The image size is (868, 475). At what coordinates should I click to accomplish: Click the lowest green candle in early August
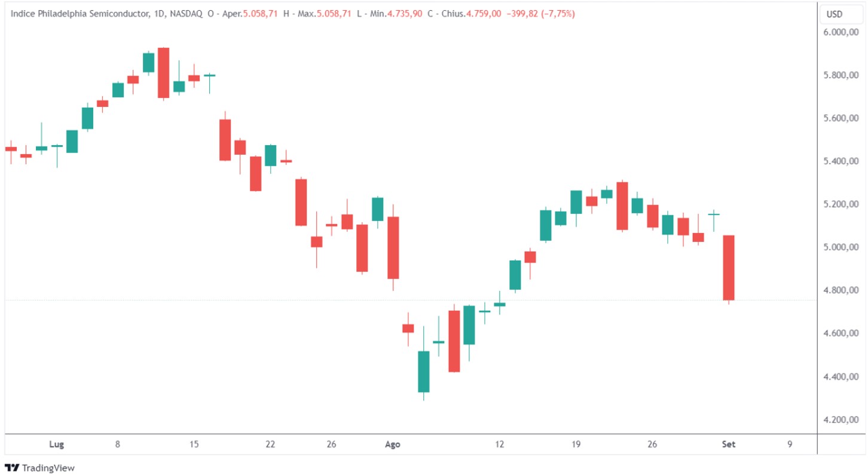pyautogui.click(x=423, y=371)
